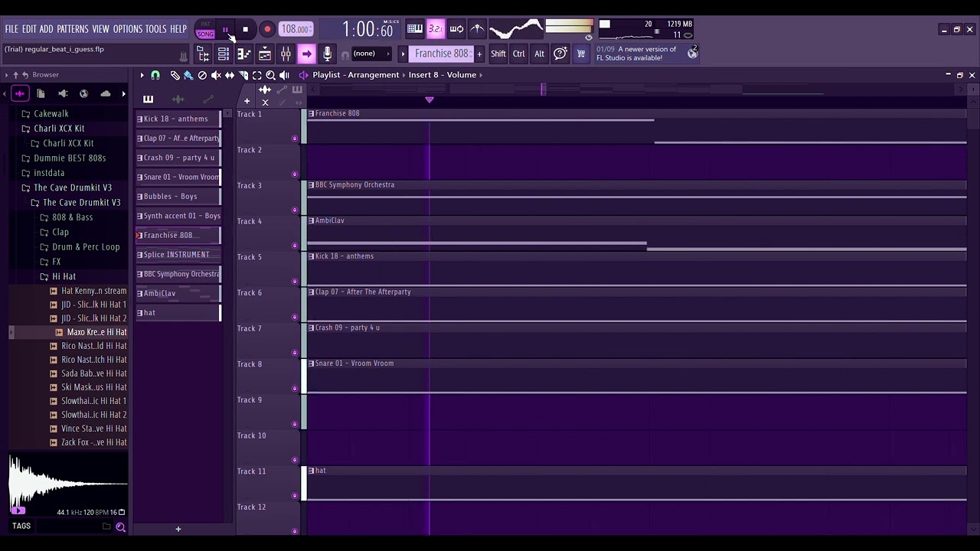Viewport: 980px width, 551px height.
Task: Expand the Browser options arrow
Action: coord(6,75)
